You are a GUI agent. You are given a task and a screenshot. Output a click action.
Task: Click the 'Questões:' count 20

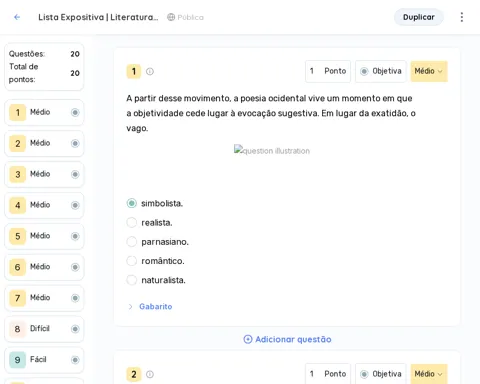(x=75, y=54)
